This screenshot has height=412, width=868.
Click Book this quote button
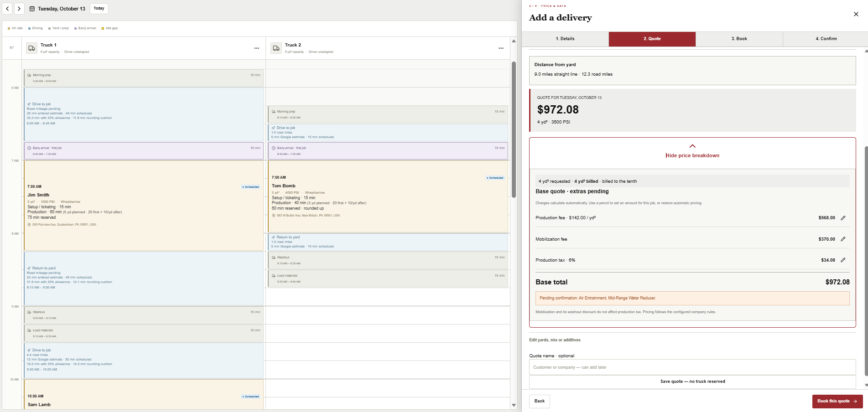(837, 401)
